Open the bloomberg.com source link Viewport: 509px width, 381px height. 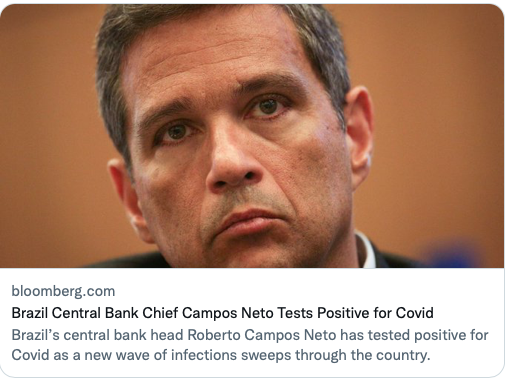tap(63, 291)
